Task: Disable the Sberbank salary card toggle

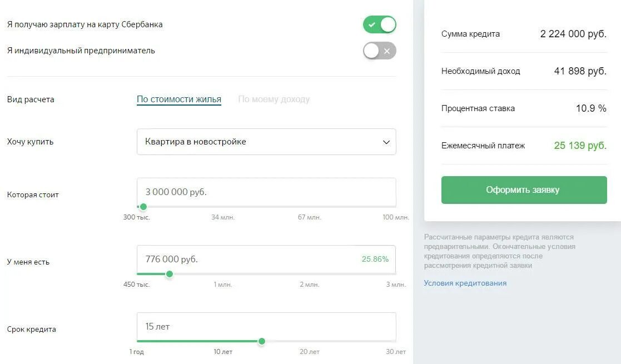Action: coord(379,24)
